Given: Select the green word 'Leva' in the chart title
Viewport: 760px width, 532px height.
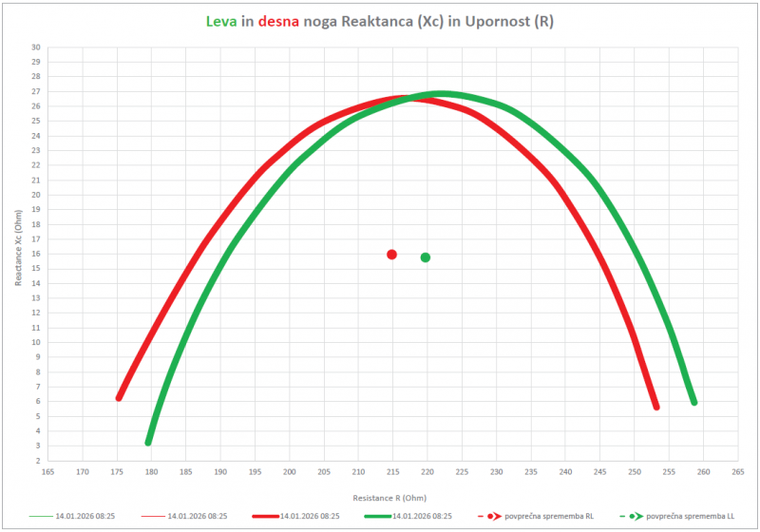Looking at the screenshot, I should point(221,20).
